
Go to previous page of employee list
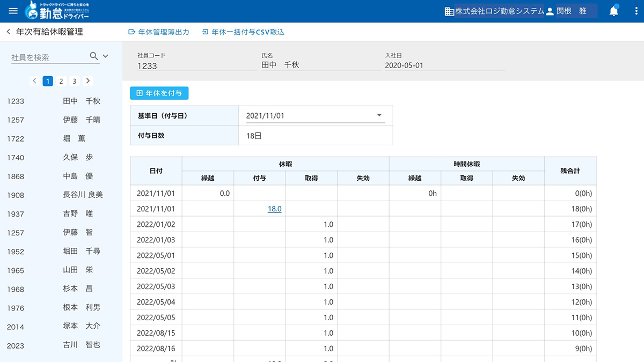tap(34, 81)
